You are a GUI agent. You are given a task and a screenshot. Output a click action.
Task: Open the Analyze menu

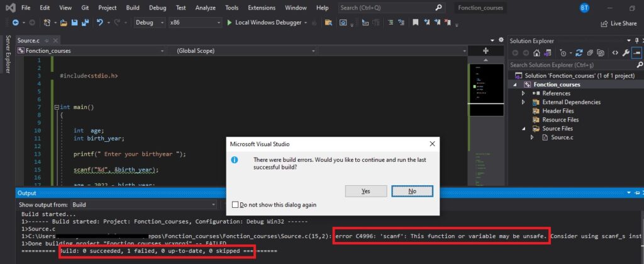206,8
